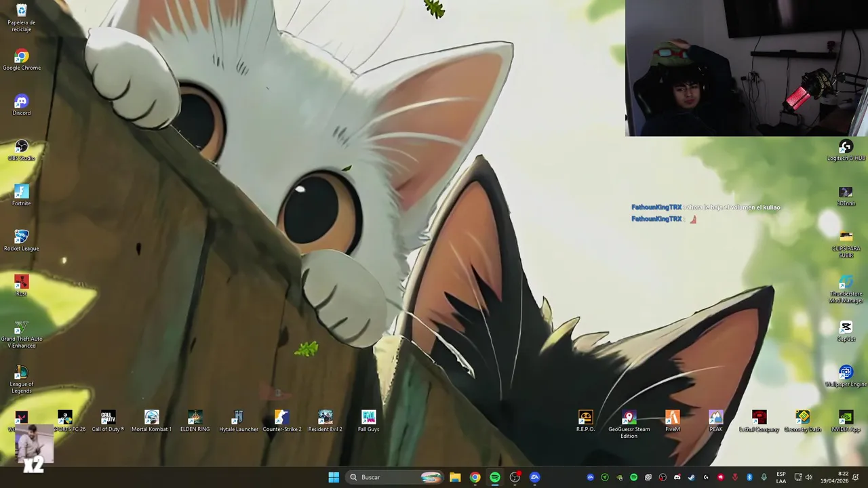Click the Logitech G HUB tray icon
The height and width of the screenshot is (488, 868).
coord(706,477)
